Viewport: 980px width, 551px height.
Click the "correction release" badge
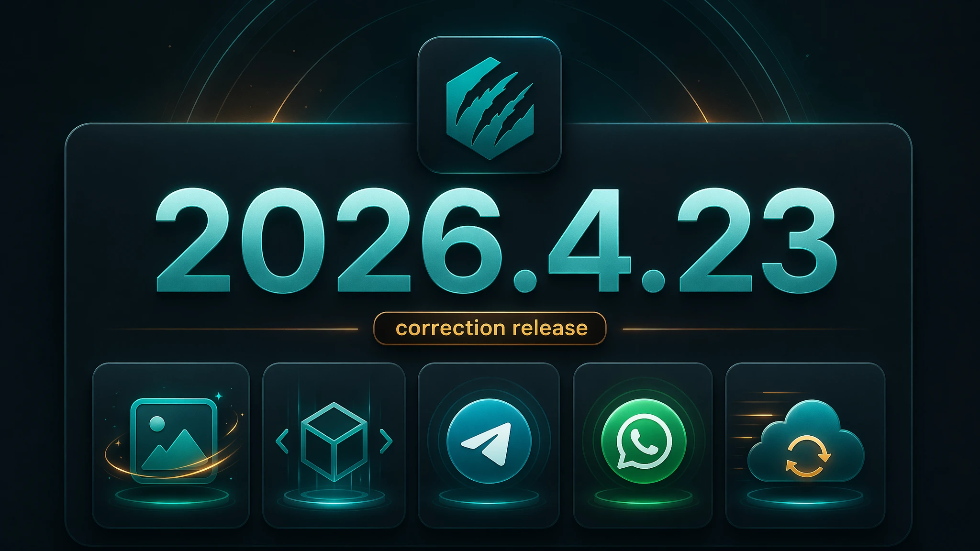490,328
